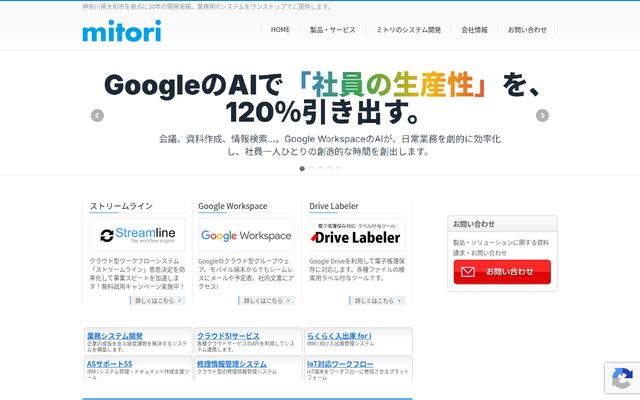
Task: Go to previous carousel slide arrow
Action: click(97, 116)
